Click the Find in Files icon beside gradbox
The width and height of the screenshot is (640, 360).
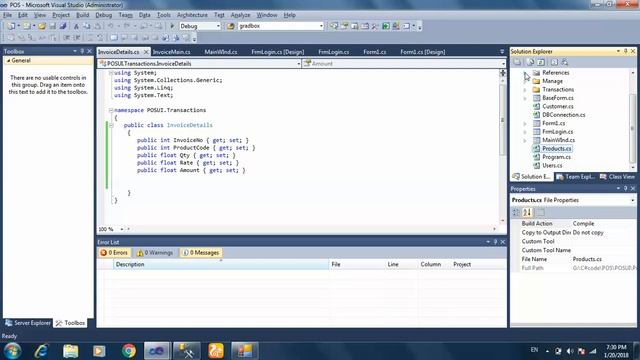click(x=231, y=26)
